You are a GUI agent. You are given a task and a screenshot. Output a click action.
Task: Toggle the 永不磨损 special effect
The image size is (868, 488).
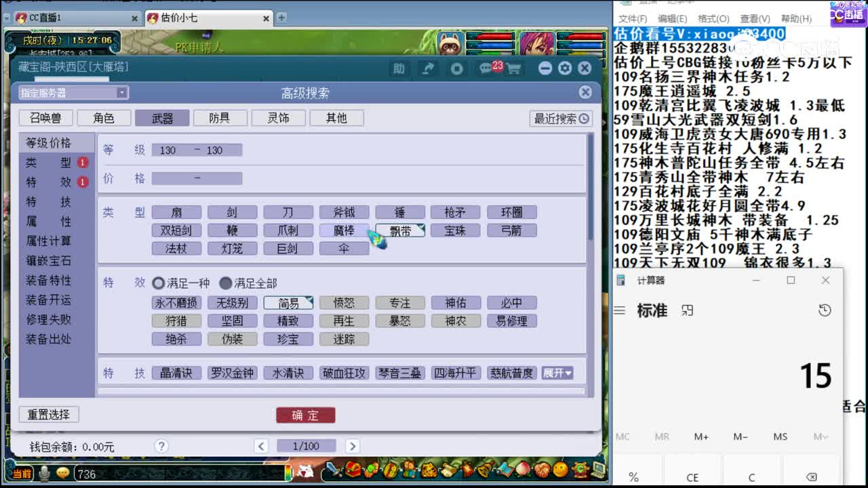[176, 303]
